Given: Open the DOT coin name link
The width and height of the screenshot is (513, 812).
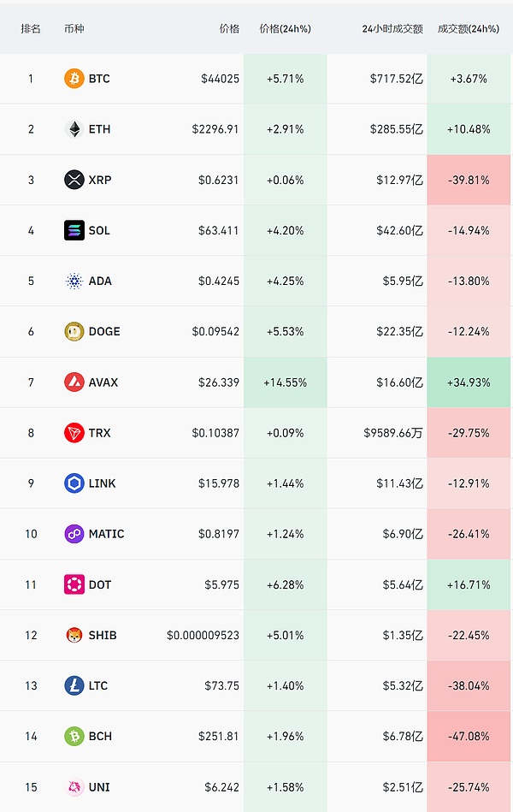Looking at the screenshot, I should tap(100, 584).
